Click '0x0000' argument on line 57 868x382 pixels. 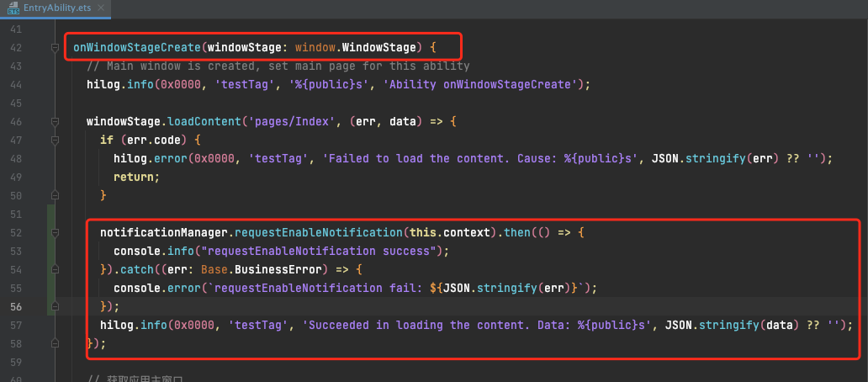(x=193, y=325)
